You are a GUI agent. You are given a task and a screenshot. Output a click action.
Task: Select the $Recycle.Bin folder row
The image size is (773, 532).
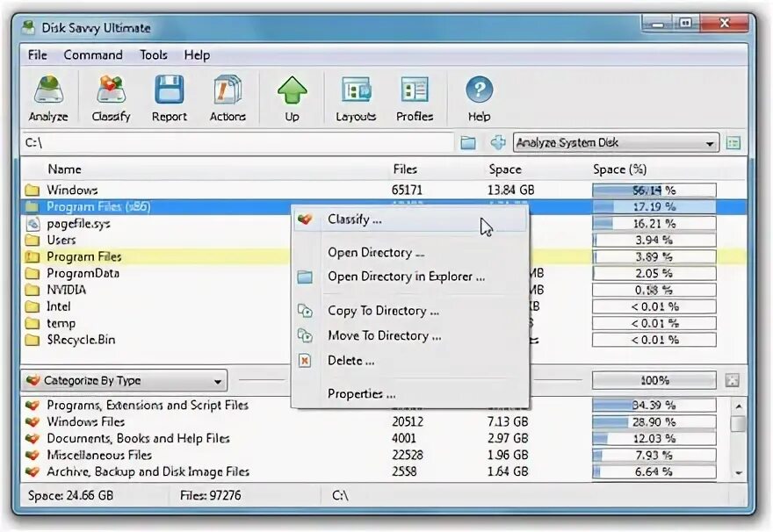(x=384, y=340)
